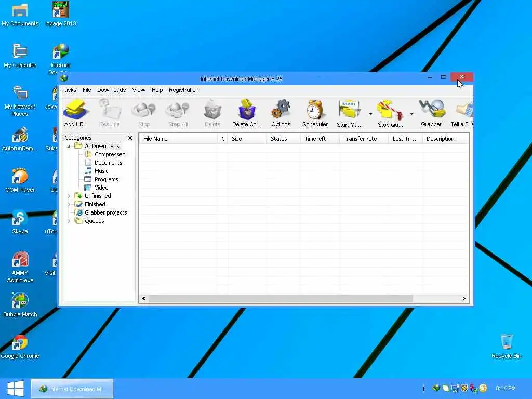This screenshot has height=399, width=532.
Task: Sort by Time left column header
Action: pos(320,139)
